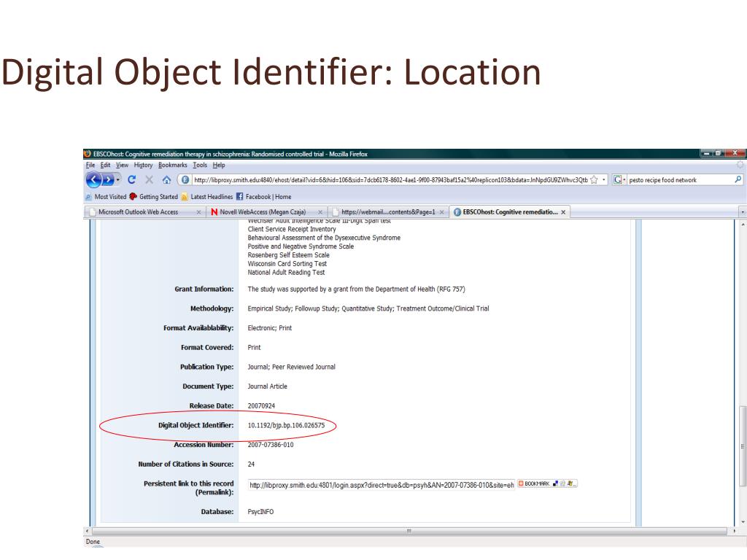This screenshot has width=747, height=560.
Task: Open the Facebook | Home bookmark
Action: tap(263, 197)
